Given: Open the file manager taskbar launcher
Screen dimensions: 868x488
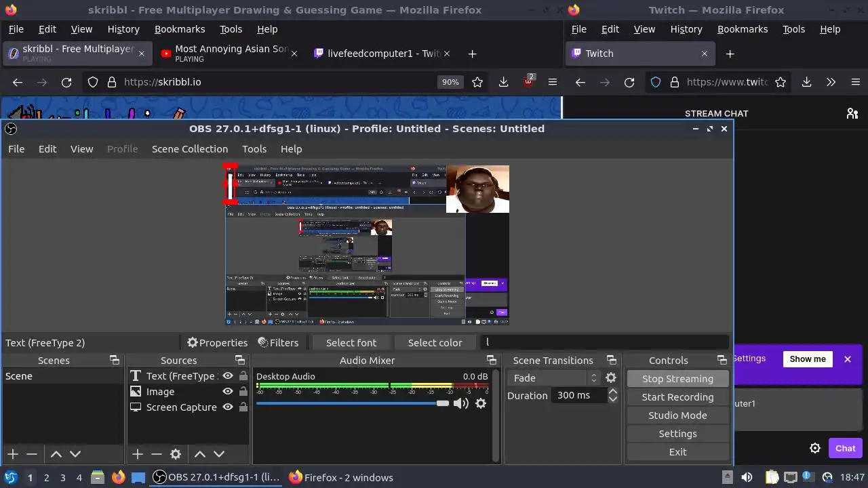Looking at the screenshot, I should tap(98, 477).
